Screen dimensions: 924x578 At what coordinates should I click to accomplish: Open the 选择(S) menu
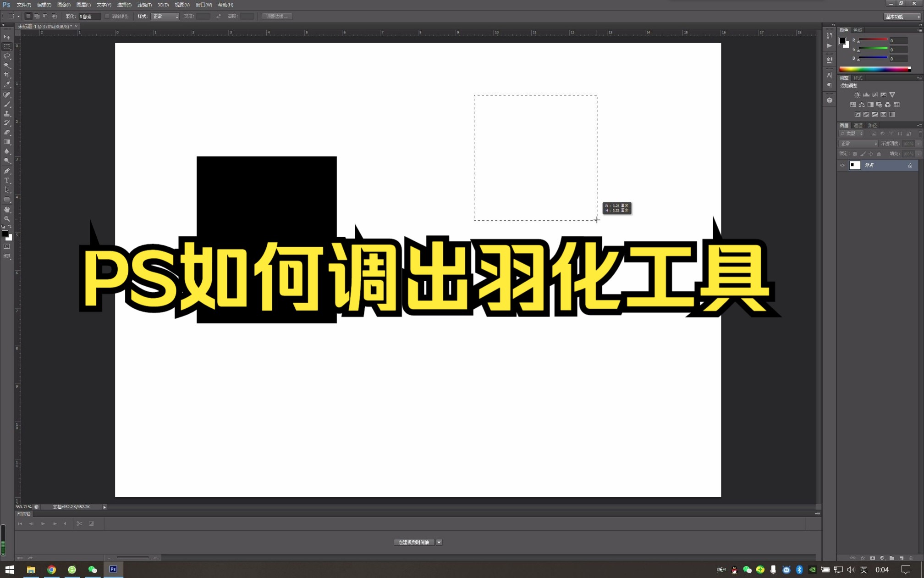tap(124, 5)
